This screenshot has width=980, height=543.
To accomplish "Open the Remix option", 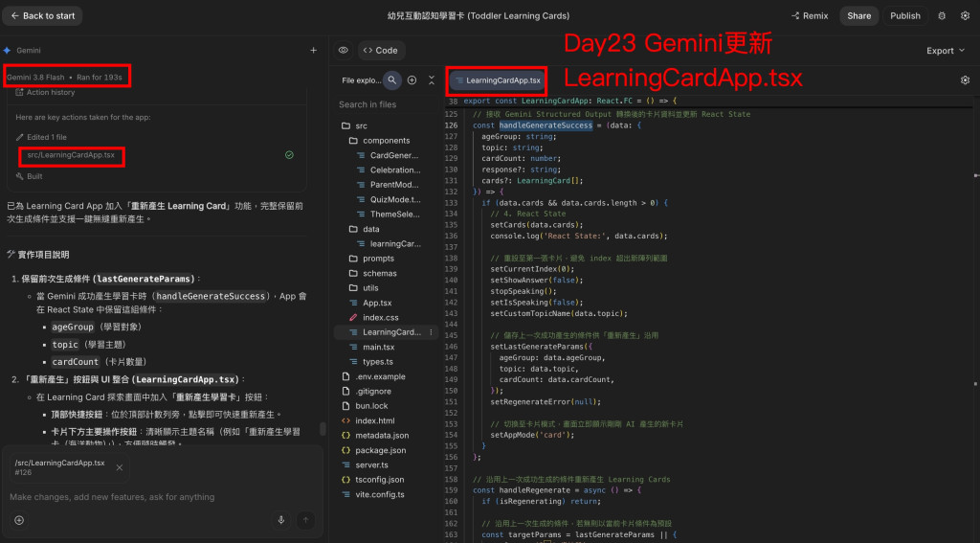I will 810,15.
